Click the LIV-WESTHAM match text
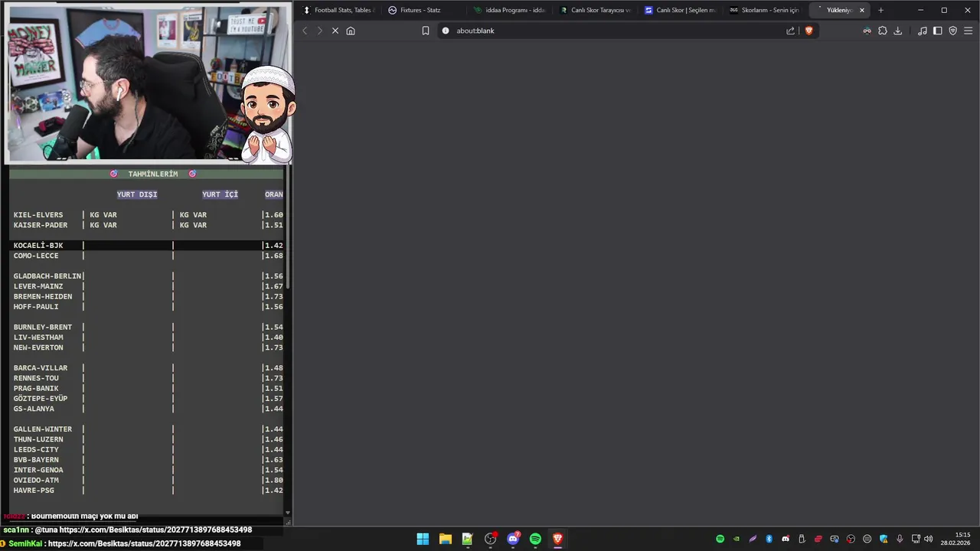Image resolution: width=980 pixels, height=551 pixels. pos(38,337)
